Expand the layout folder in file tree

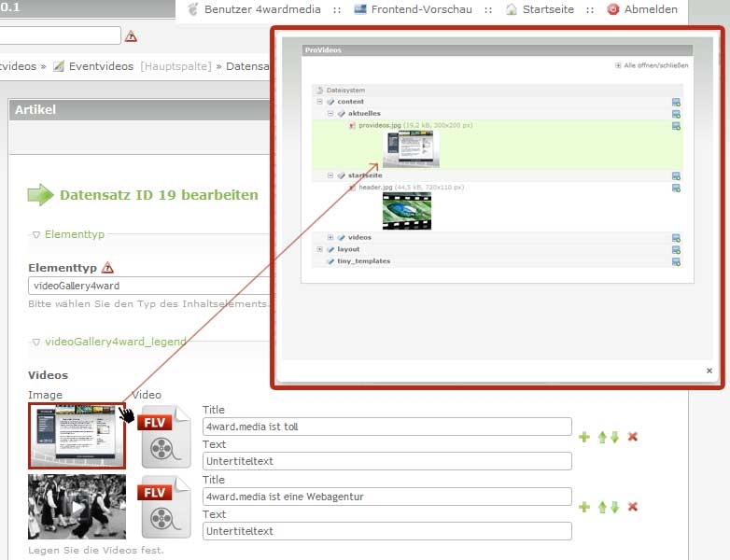pos(319,250)
